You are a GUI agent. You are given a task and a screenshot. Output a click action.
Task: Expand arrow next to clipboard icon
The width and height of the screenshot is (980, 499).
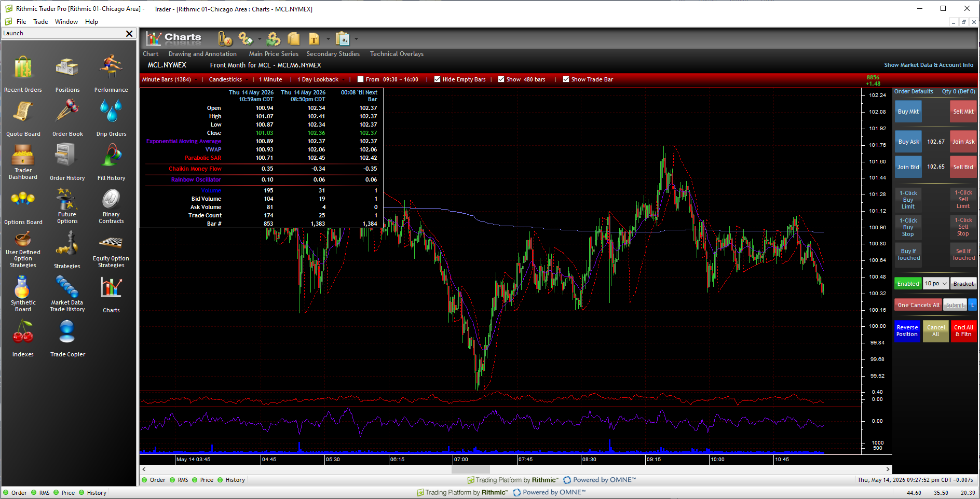click(x=356, y=39)
